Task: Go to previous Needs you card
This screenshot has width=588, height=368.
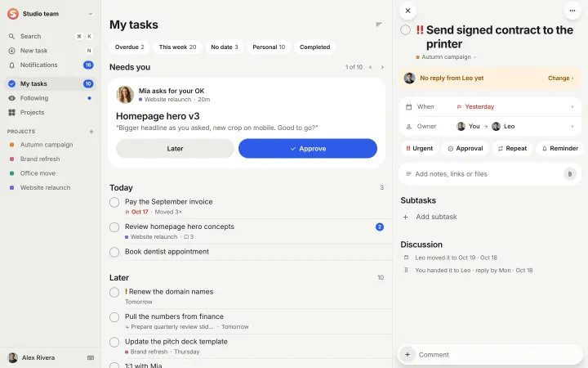Action: [370, 67]
